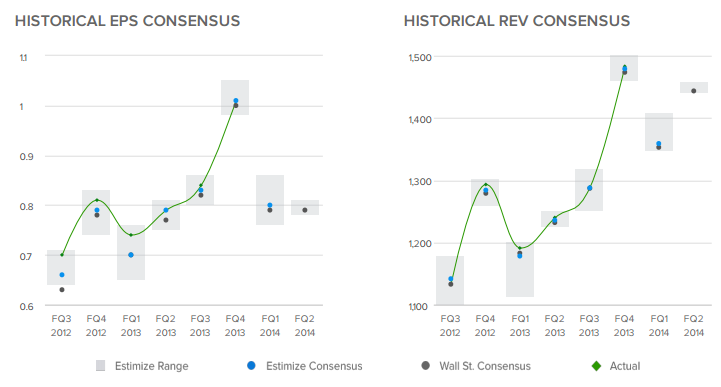Viewport: 721px width, 387px height.
Task: Click the blue Estimize Consensus legend dot
Action: 251,366
